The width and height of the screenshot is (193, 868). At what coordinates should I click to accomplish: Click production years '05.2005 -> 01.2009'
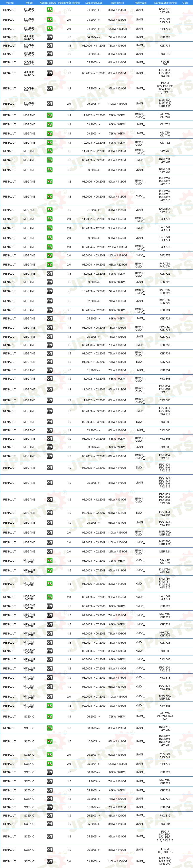[x=94, y=73]
